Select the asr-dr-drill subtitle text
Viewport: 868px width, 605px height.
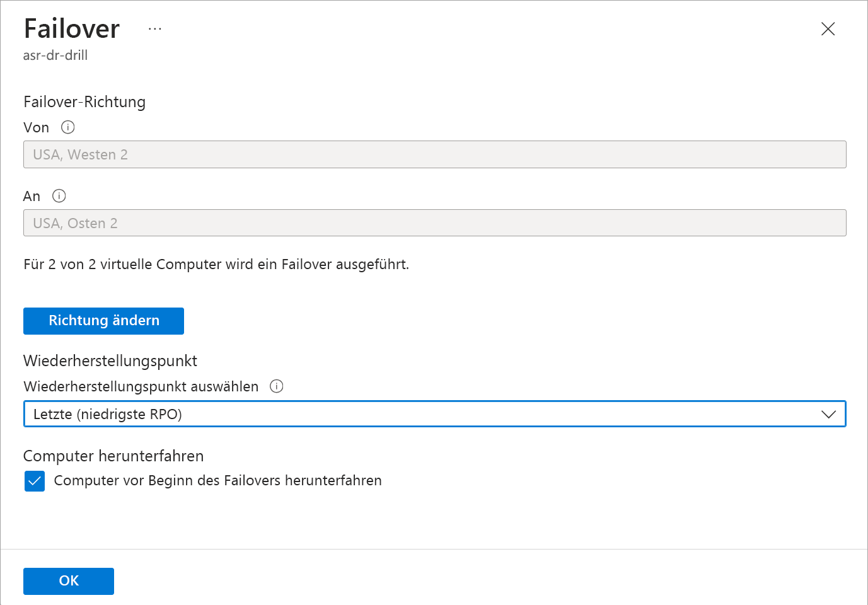(x=55, y=55)
